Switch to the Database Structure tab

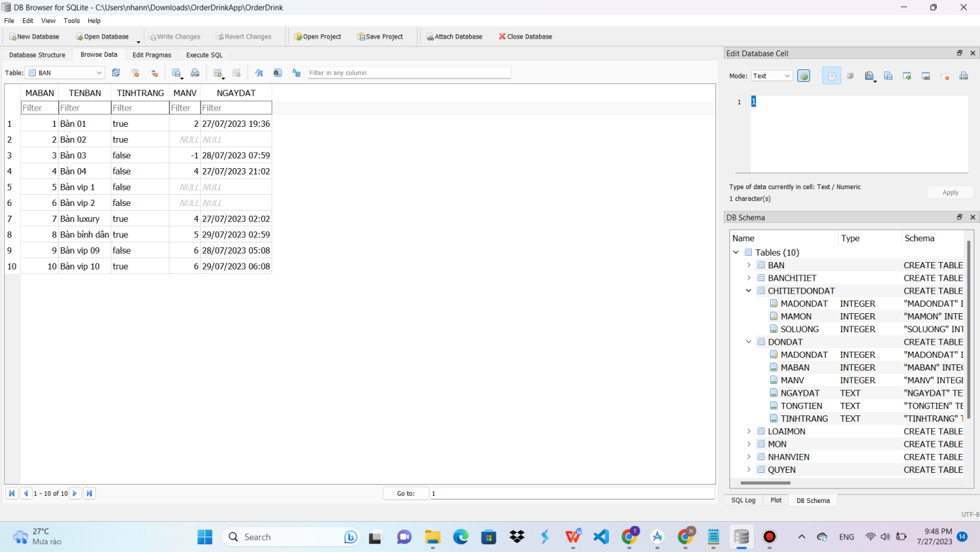click(37, 55)
